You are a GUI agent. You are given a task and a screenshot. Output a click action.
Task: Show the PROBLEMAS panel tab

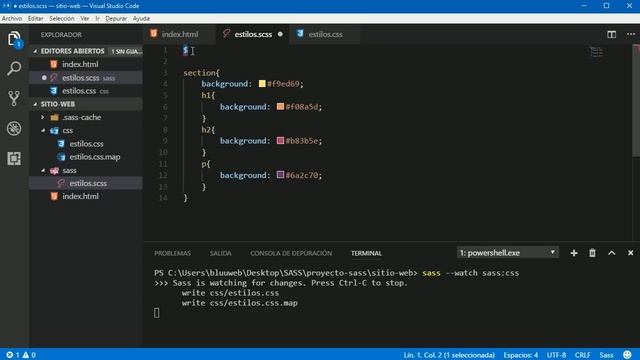pos(172,253)
